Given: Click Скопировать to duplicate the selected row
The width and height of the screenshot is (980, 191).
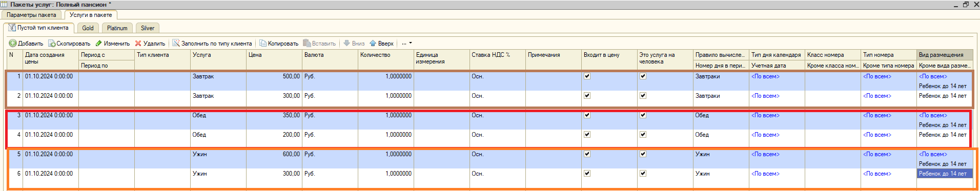Looking at the screenshot, I should [69, 44].
